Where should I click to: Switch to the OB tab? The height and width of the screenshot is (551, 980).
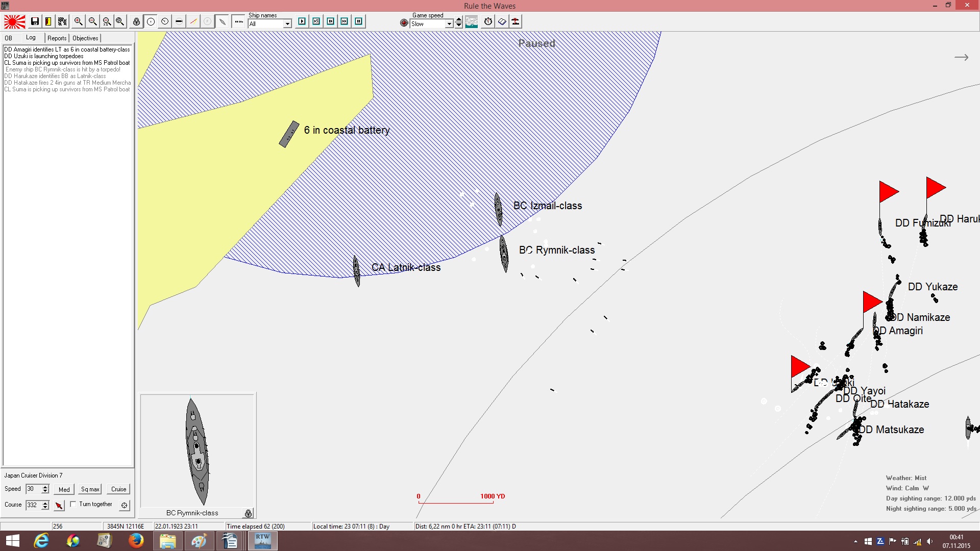coord(9,38)
